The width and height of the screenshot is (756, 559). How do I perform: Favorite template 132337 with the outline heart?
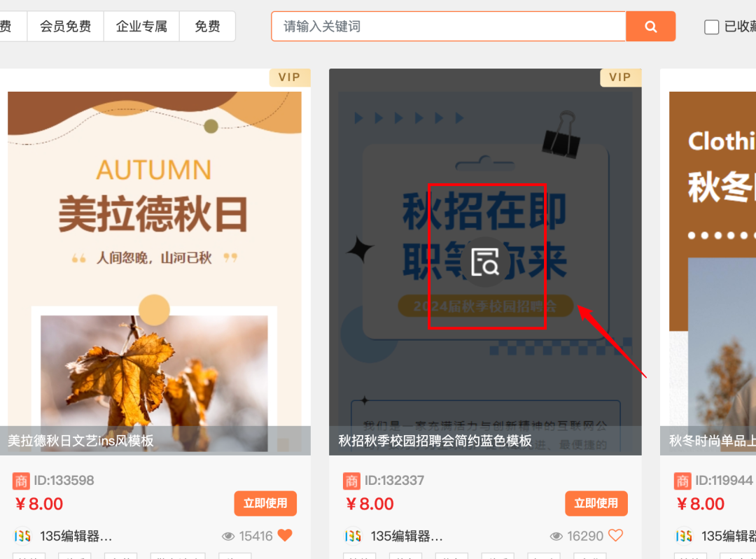[x=616, y=535]
